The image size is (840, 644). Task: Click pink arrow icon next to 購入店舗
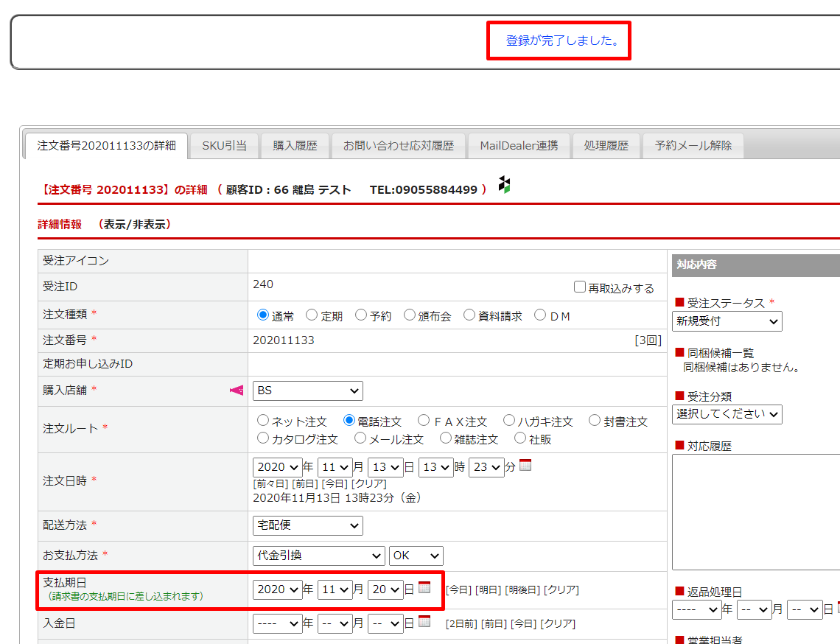tap(237, 391)
